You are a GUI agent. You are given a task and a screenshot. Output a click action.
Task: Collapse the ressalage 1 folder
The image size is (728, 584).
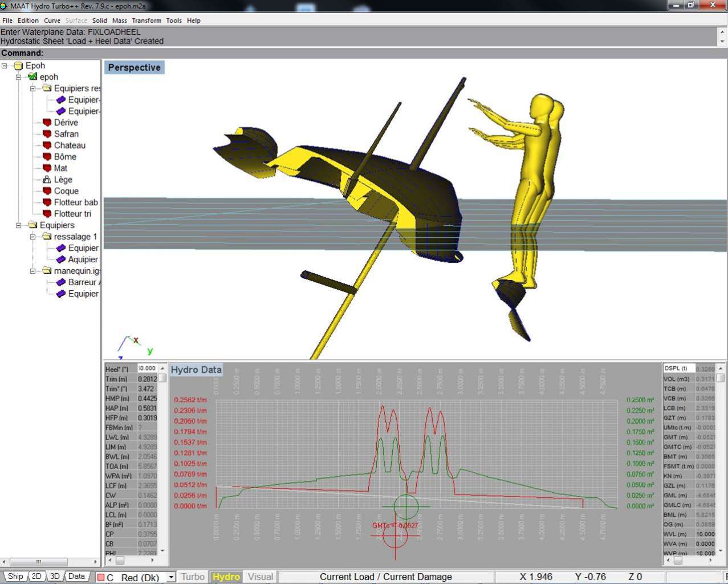(x=33, y=237)
